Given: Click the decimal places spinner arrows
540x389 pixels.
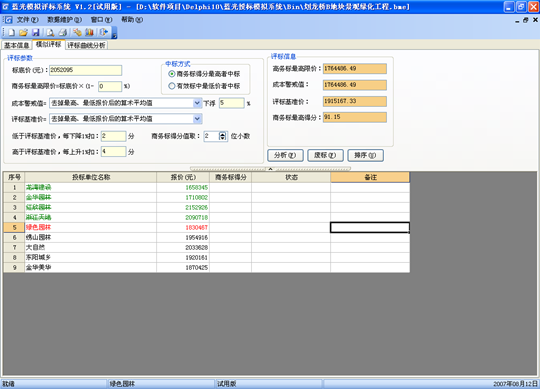Looking at the screenshot, I should (x=222, y=136).
